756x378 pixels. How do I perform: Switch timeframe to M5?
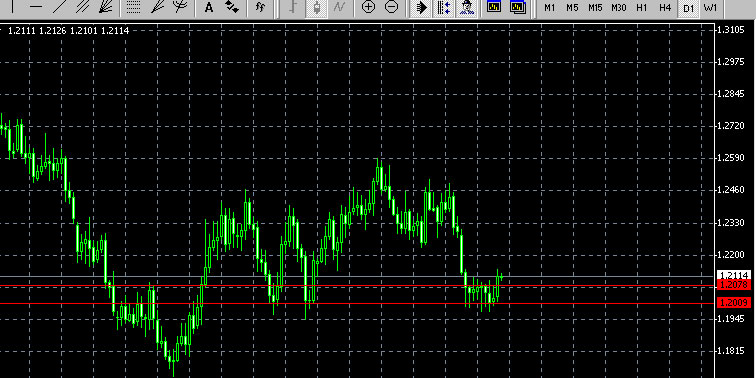point(572,8)
